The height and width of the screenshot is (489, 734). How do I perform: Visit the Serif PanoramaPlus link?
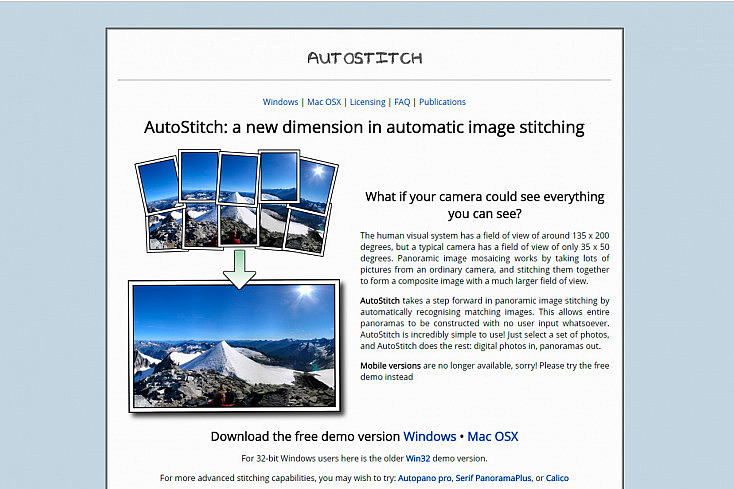point(493,478)
